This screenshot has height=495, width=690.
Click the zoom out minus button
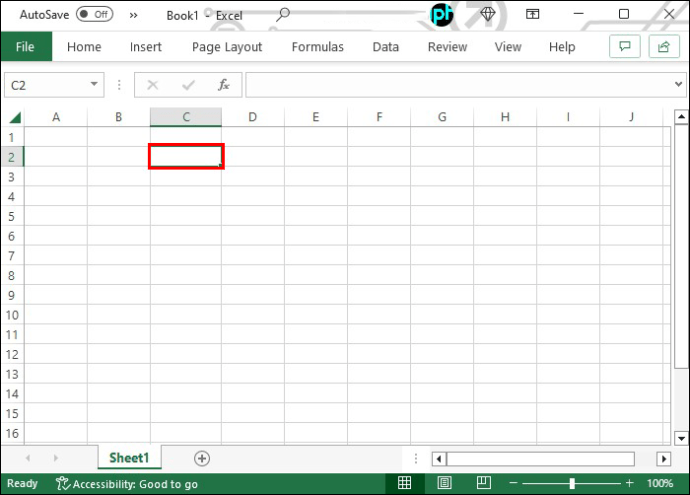[x=513, y=483]
